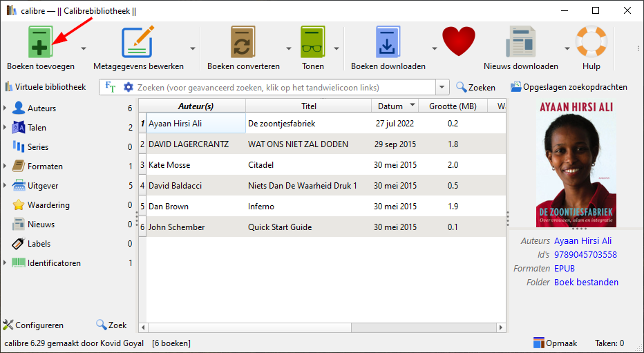The width and height of the screenshot is (644, 353).
Task: Click the Boeken toevoegen green book icon
Action: 40,43
